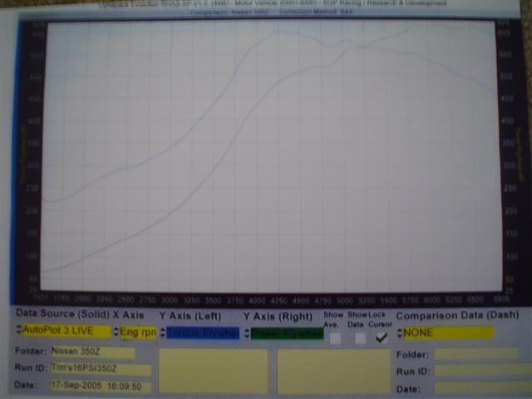Open the Data Source AutoPilot 3 LIVE dropdown
The image size is (532, 399).
(x=66, y=331)
